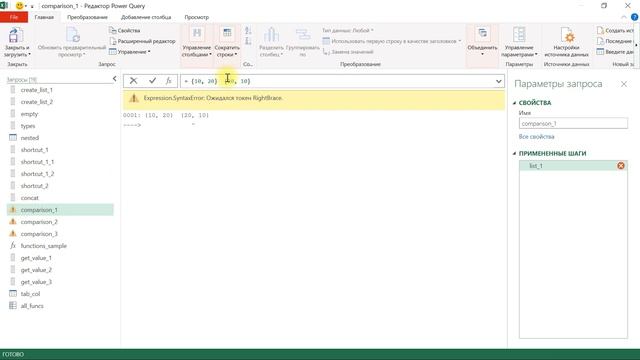Select the comparison_1 query

[x=60, y=210]
